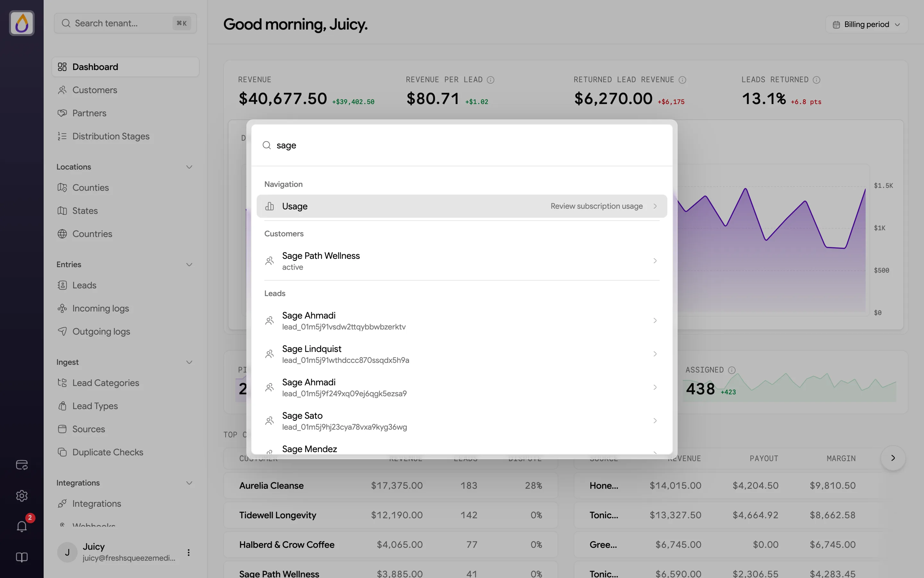This screenshot has width=924, height=578.
Task: Click the Juicy avatar circle
Action: tap(67, 552)
